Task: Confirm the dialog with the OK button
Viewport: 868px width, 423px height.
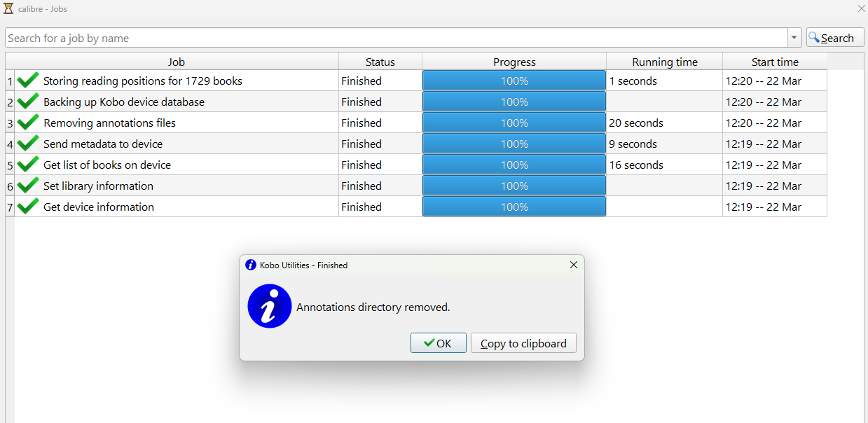Action: pos(439,343)
